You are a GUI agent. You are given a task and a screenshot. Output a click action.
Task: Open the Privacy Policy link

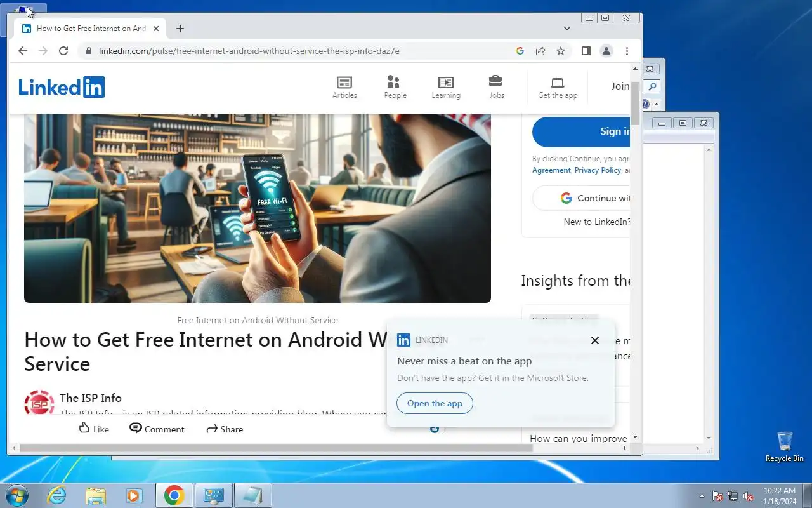click(597, 170)
